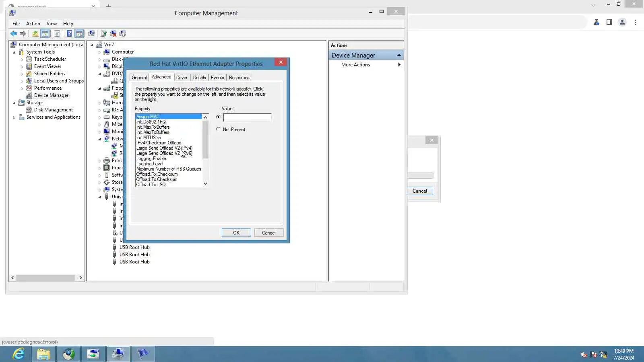
Task: Select the Services and Applications icon
Action: (21, 117)
